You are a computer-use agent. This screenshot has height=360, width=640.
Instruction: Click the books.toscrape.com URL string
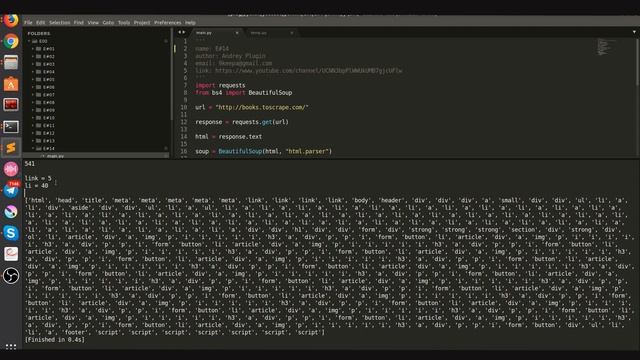point(262,107)
